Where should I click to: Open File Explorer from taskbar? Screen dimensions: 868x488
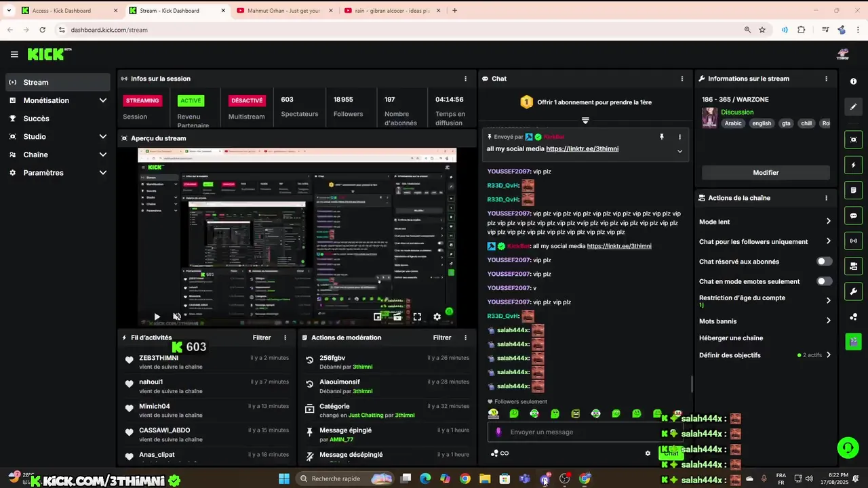[x=485, y=479]
